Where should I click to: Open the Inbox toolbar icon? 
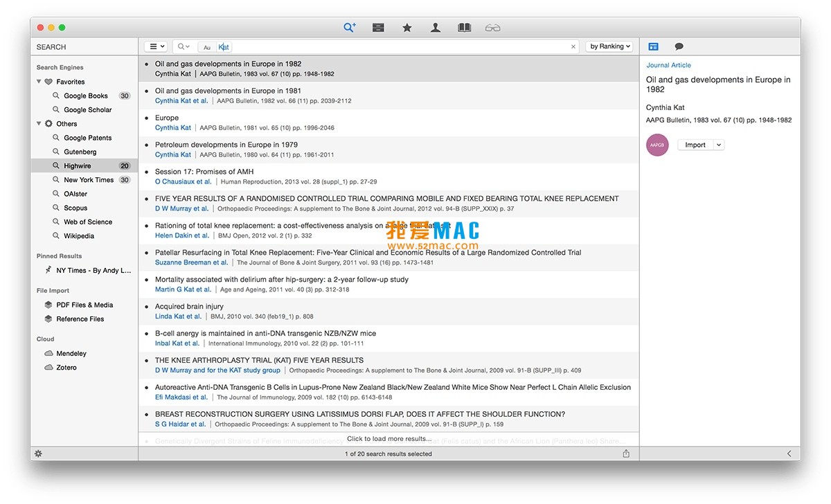coord(378,28)
